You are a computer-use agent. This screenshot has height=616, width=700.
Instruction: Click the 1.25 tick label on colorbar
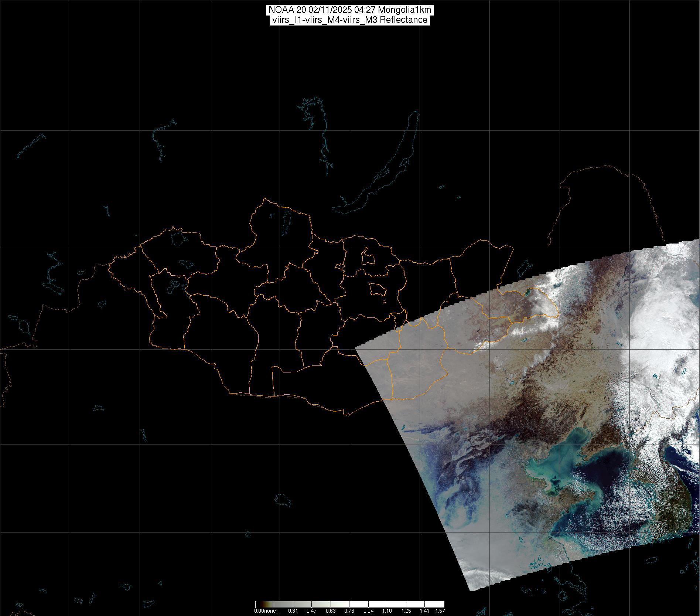click(406, 611)
